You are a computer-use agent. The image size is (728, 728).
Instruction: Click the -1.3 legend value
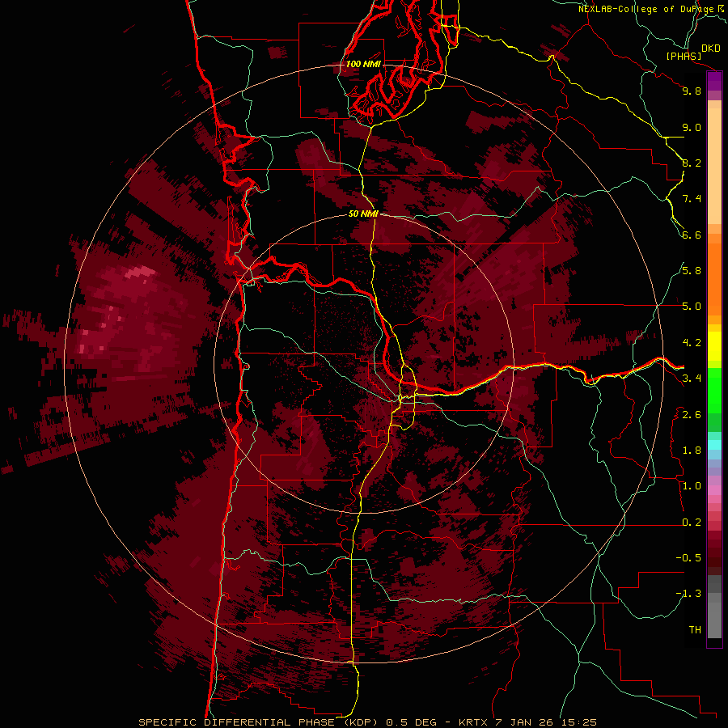(688, 594)
